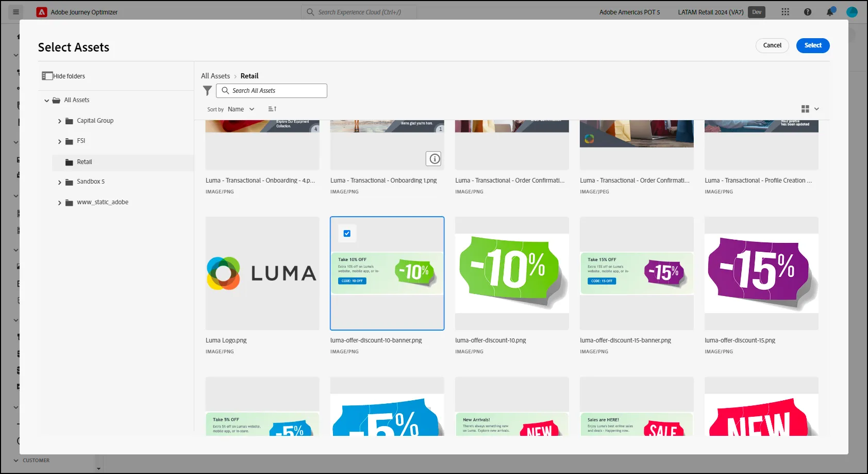Screen dimensions: 868x474
Task: Click the filter funnel icon
Action: (207, 91)
